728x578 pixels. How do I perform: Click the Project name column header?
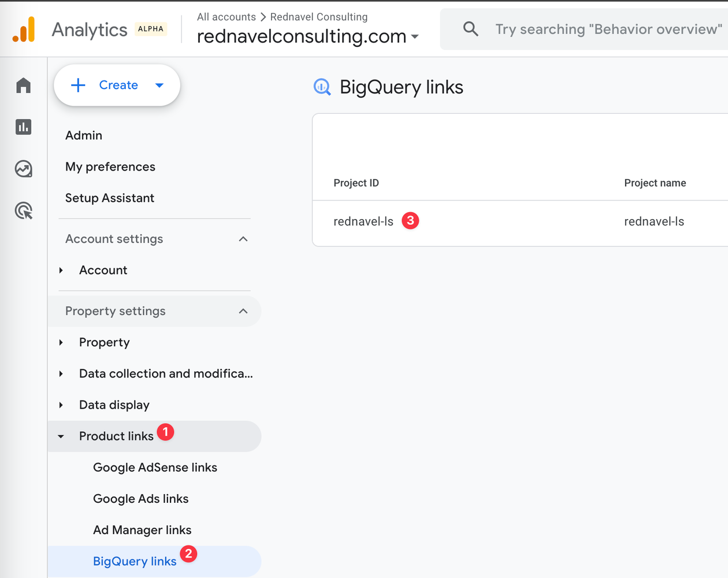tap(655, 183)
